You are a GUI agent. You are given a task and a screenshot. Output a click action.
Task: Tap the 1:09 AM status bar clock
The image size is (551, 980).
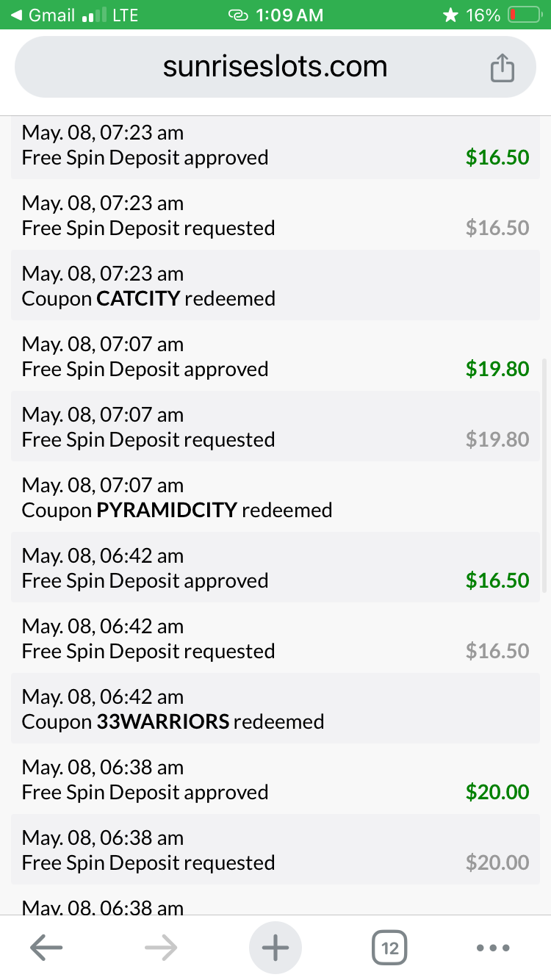point(289,15)
